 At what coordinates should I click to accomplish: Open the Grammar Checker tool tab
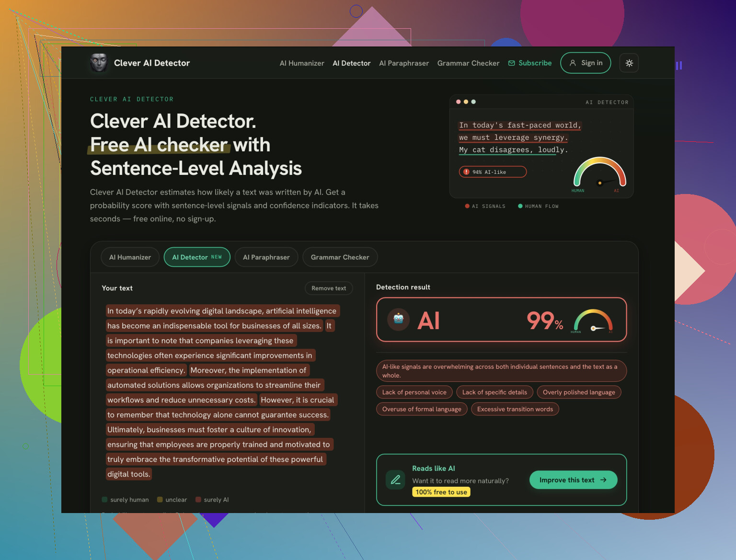[340, 257]
